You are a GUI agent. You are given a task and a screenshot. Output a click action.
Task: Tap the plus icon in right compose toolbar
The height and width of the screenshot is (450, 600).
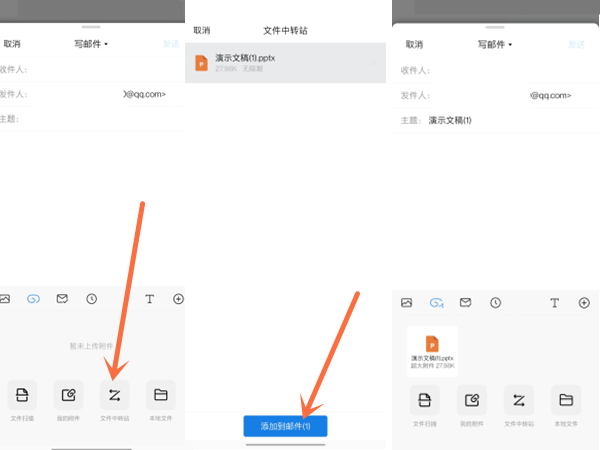click(584, 302)
